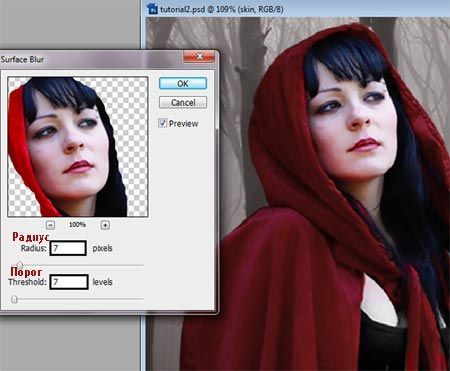Image resolution: width=450 pixels, height=371 pixels.
Task: Zoom in the dialog preview with plus
Action: tap(105, 225)
